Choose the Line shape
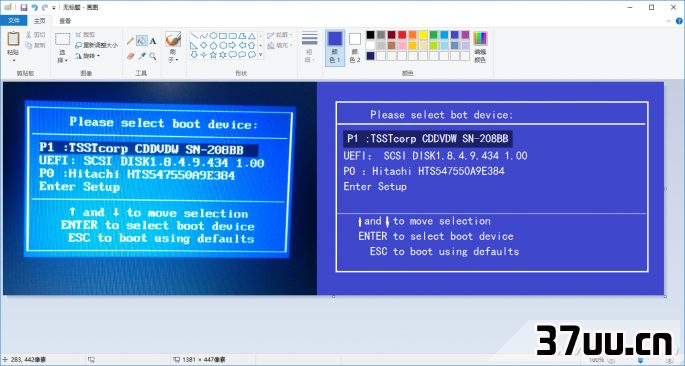685x366 pixels. click(194, 36)
